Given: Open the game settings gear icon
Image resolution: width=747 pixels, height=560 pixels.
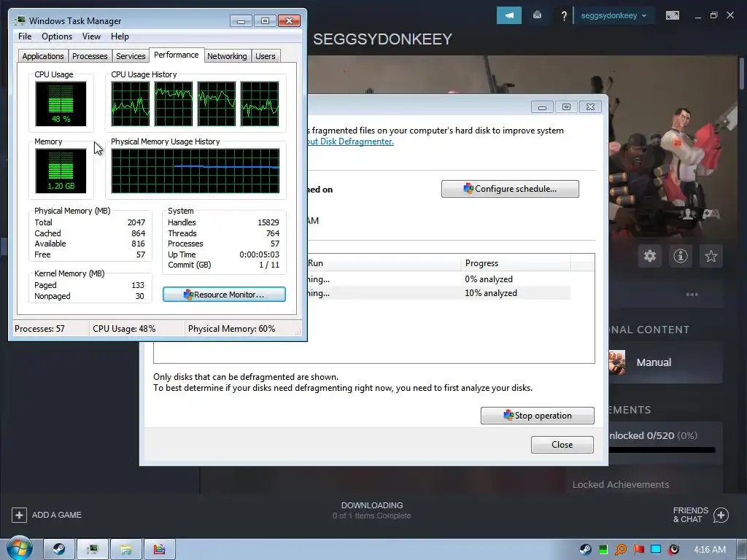Looking at the screenshot, I should 650,256.
